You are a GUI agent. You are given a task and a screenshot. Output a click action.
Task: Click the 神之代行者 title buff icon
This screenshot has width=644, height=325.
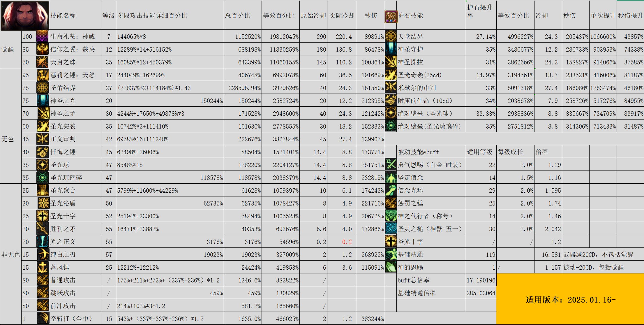[x=391, y=216]
